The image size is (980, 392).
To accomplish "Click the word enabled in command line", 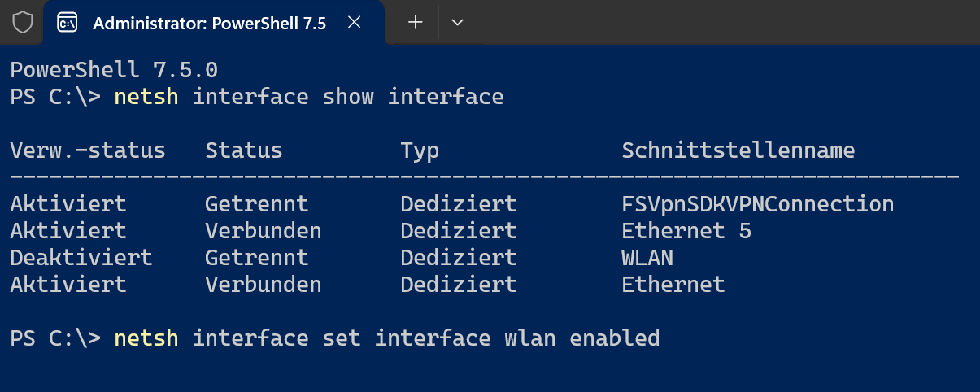I will pos(614,338).
